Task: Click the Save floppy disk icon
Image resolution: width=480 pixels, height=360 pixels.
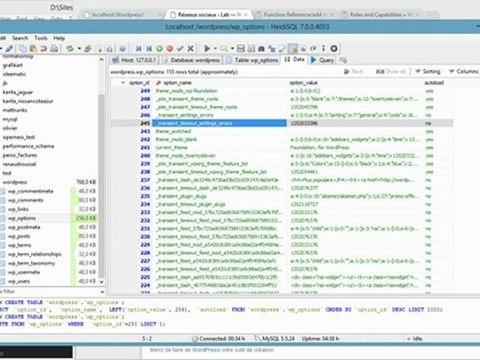Action: point(241,49)
